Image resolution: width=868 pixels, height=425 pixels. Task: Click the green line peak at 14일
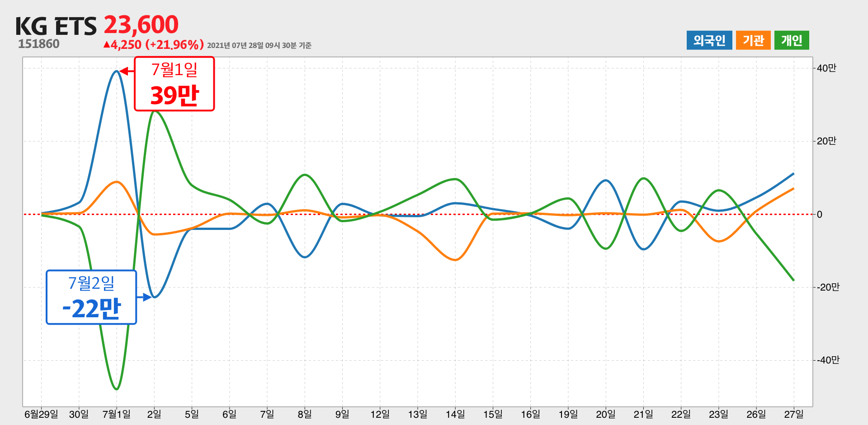pos(456,179)
